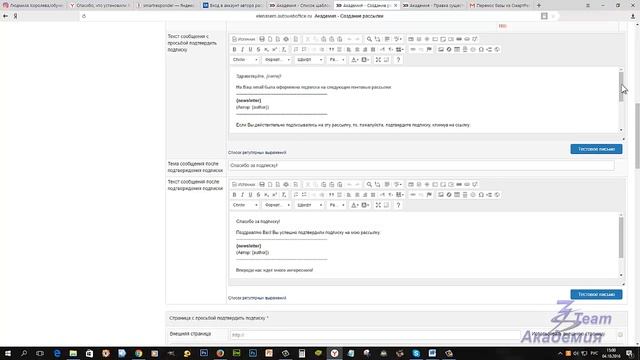Screen dimensions: 640x360
Task: Toggle Underline in confirmation-request editor
Action: pos(250,49)
